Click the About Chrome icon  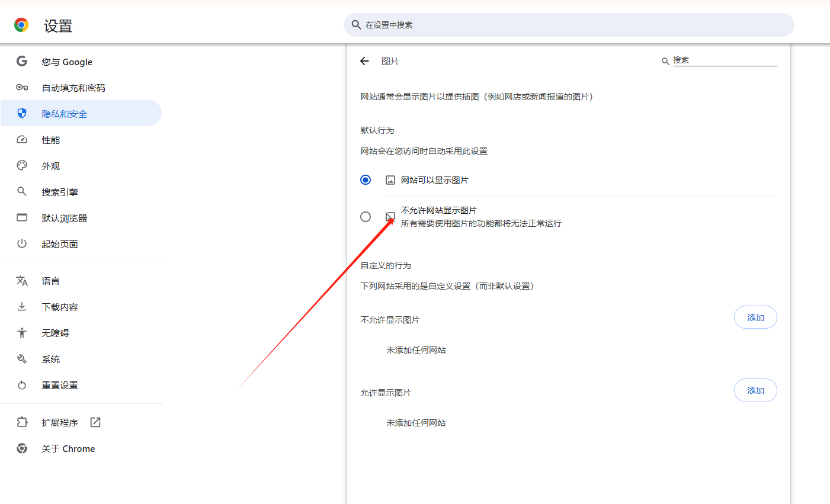pos(22,448)
